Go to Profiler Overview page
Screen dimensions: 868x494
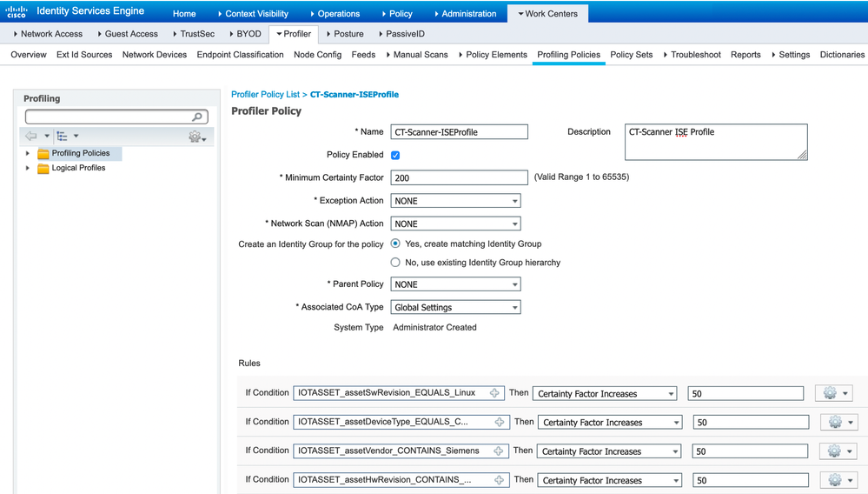click(29, 55)
